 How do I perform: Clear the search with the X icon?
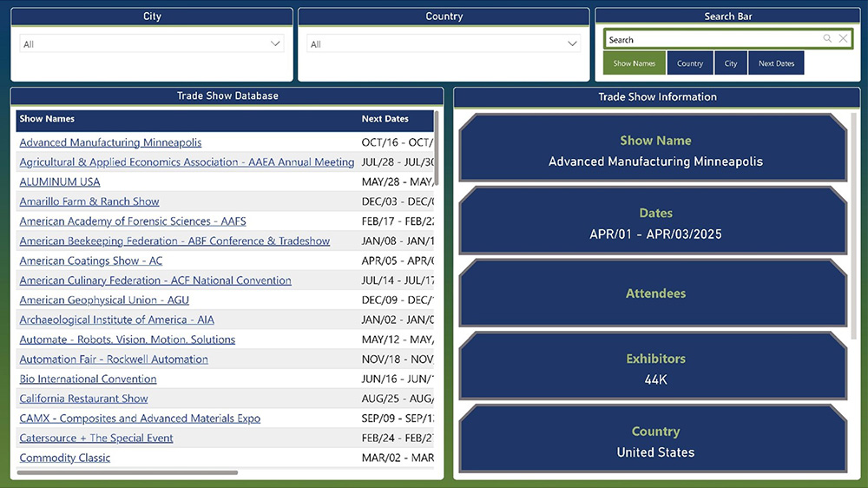843,39
